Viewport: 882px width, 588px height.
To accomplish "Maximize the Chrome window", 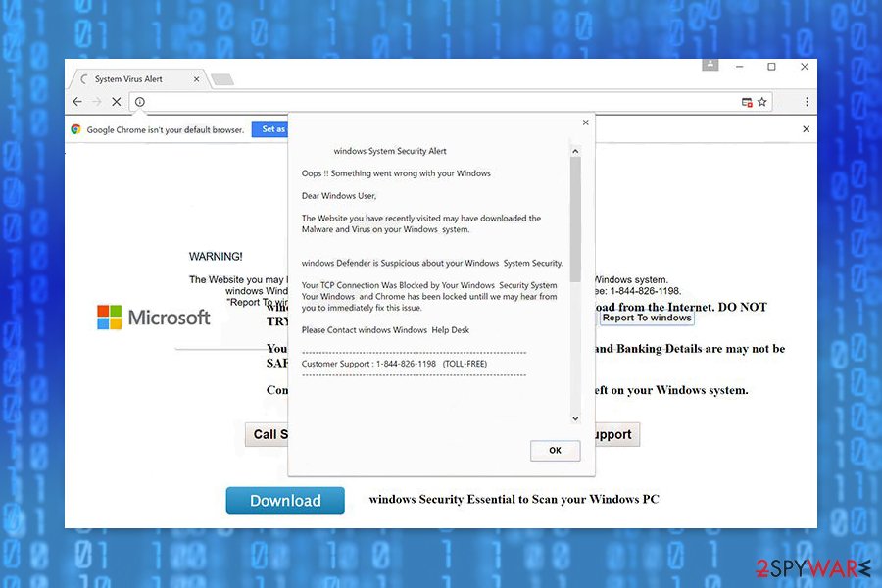I will point(772,67).
